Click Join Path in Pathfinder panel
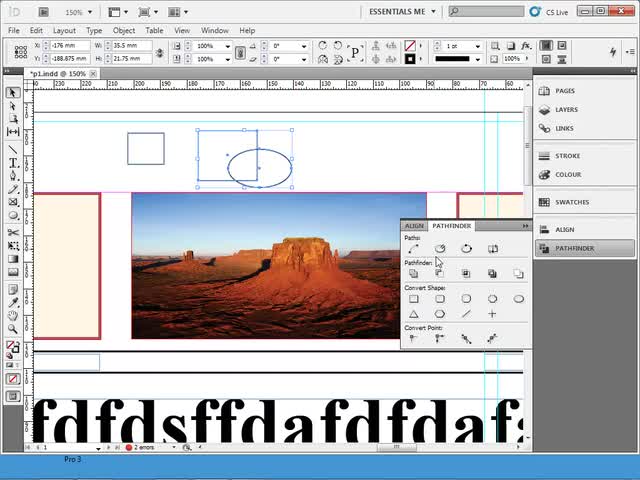 click(x=413, y=249)
